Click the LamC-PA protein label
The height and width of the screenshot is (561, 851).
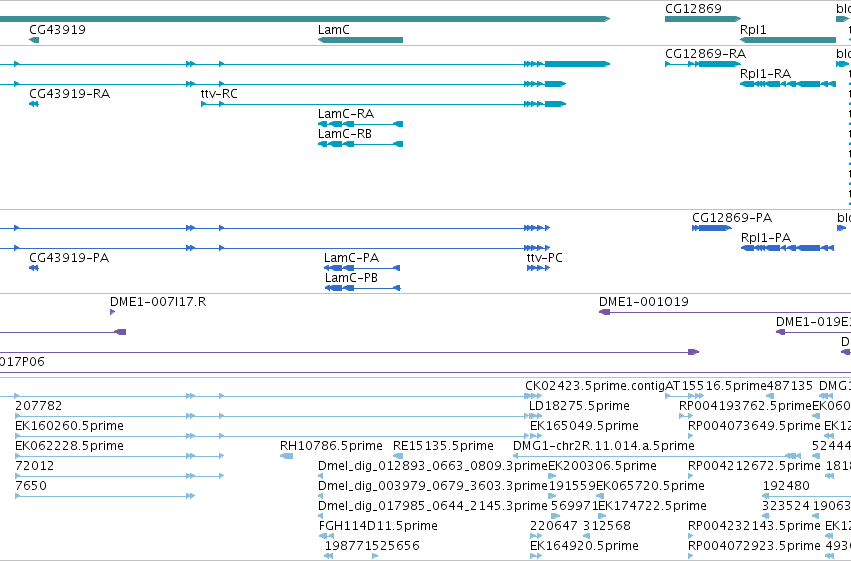pyautogui.click(x=351, y=258)
